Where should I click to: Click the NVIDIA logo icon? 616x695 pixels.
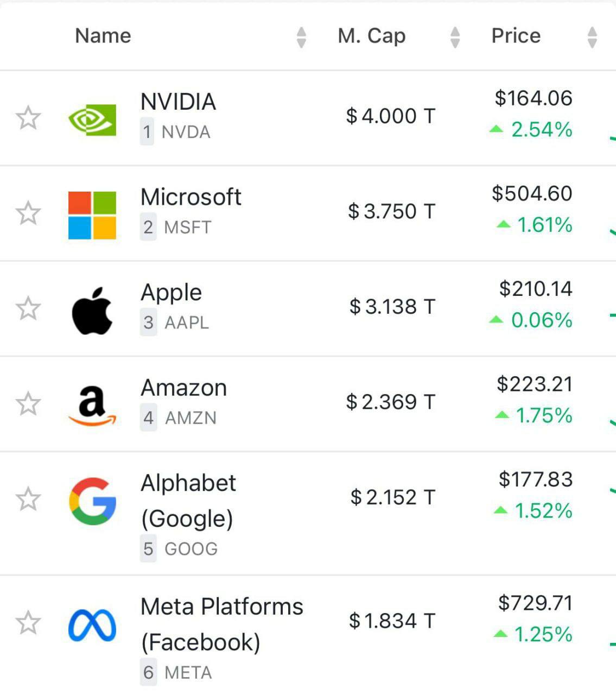(92, 119)
